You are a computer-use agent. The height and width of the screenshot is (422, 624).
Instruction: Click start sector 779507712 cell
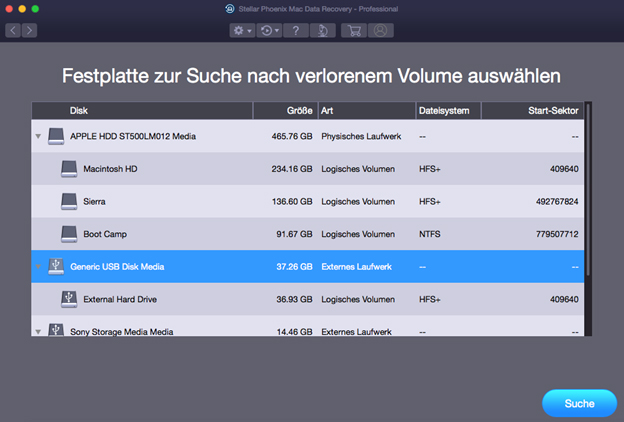[557, 234]
